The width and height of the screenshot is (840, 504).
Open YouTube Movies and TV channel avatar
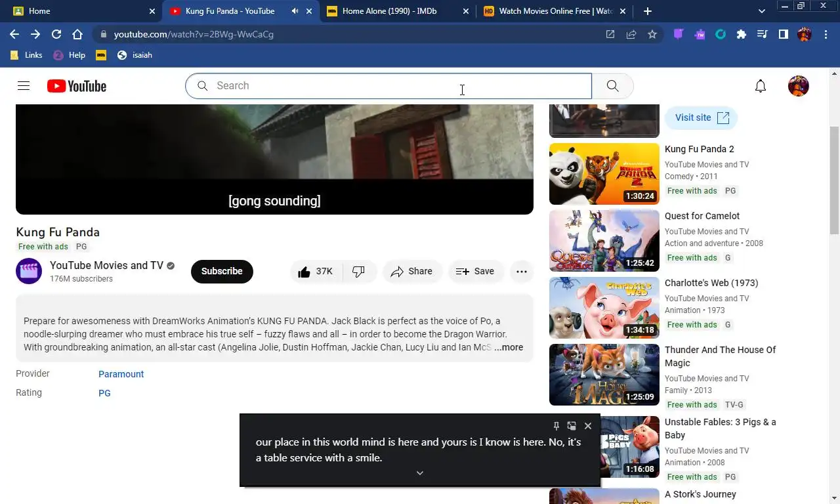[29, 271]
